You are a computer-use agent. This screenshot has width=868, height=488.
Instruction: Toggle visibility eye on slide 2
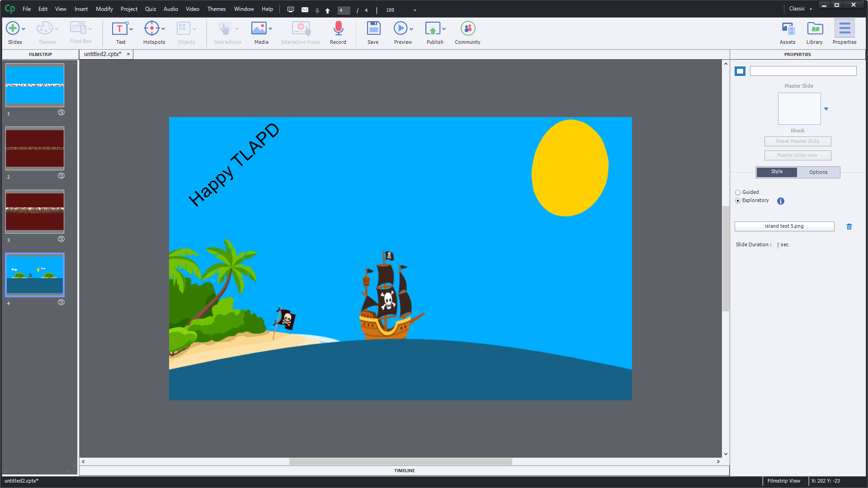[61, 176]
